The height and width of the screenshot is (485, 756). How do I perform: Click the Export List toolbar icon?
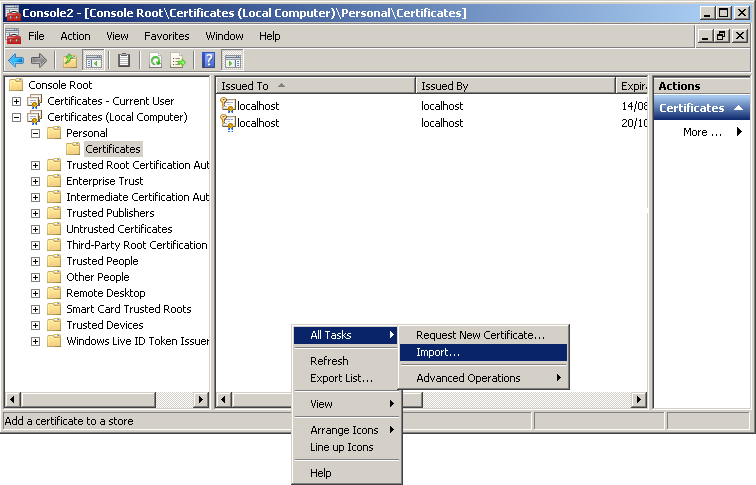point(178,60)
